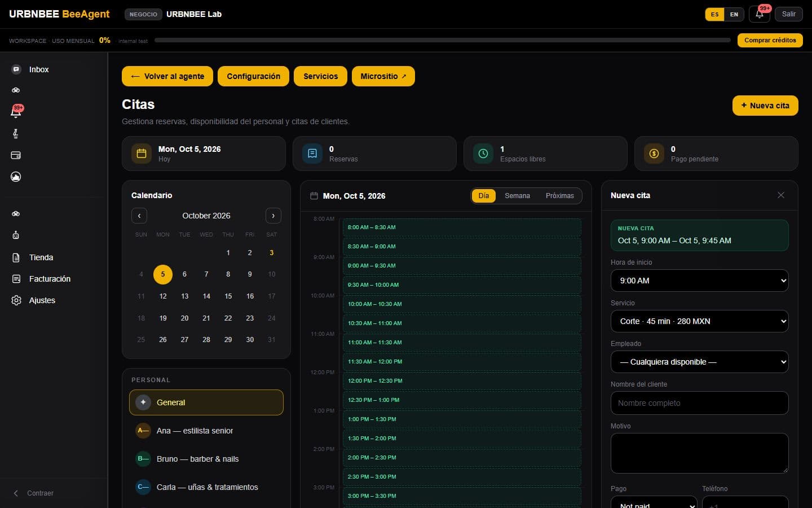Click the pen icon below the sidebar bell
Viewport: 812px width, 508px height.
click(16, 134)
